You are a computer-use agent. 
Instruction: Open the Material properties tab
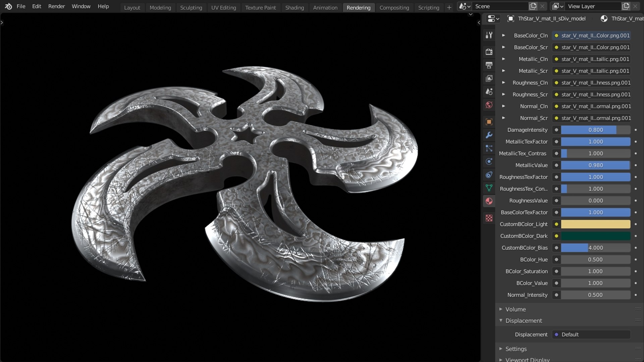click(489, 201)
